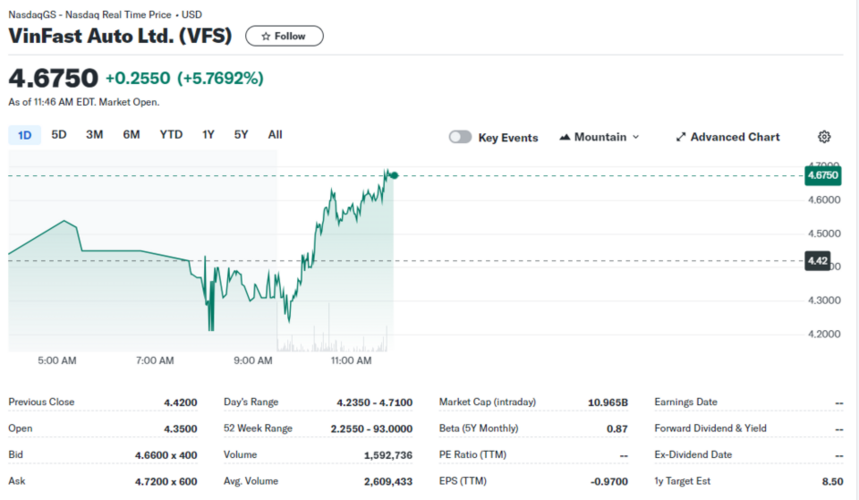Click the Volume value 1,592,736
The image size is (859, 500).
[x=388, y=455]
